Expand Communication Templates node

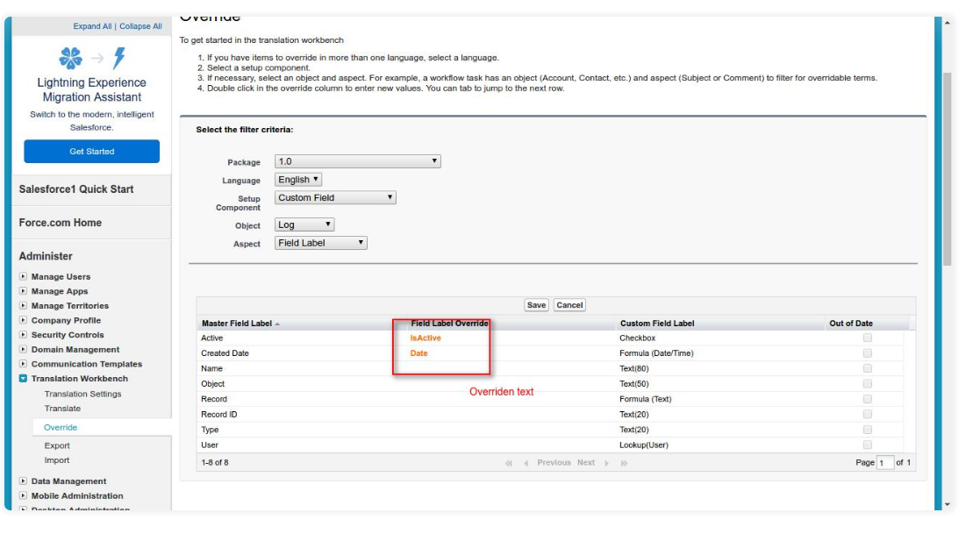(23, 364)
